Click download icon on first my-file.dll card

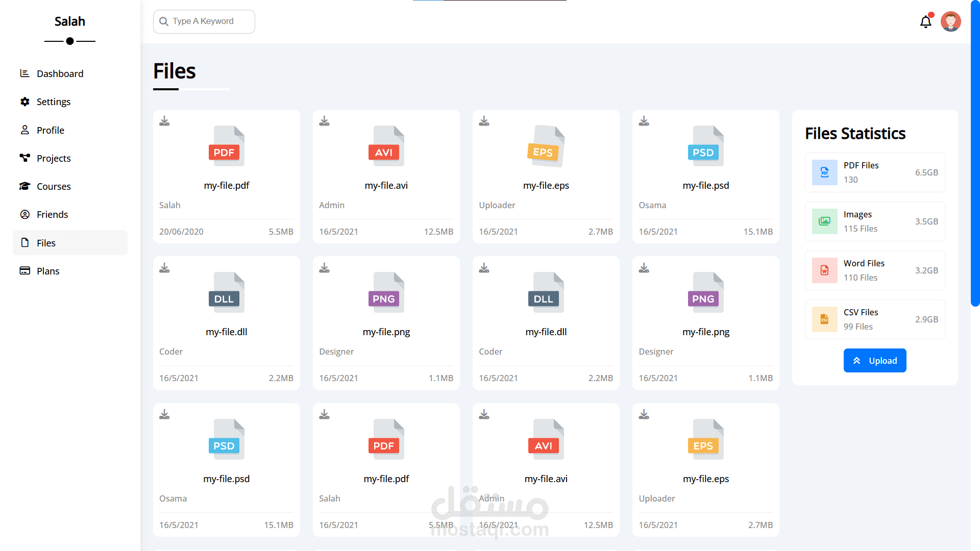coord(164,268)
